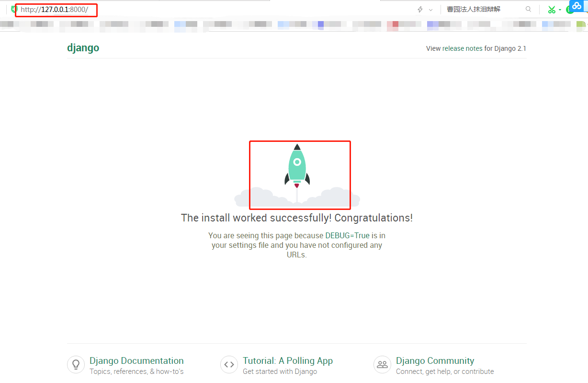Click the code brackets Tutorial icon
Screen dimensions: 588x383
pyautogui.click(x=229, y=365)
